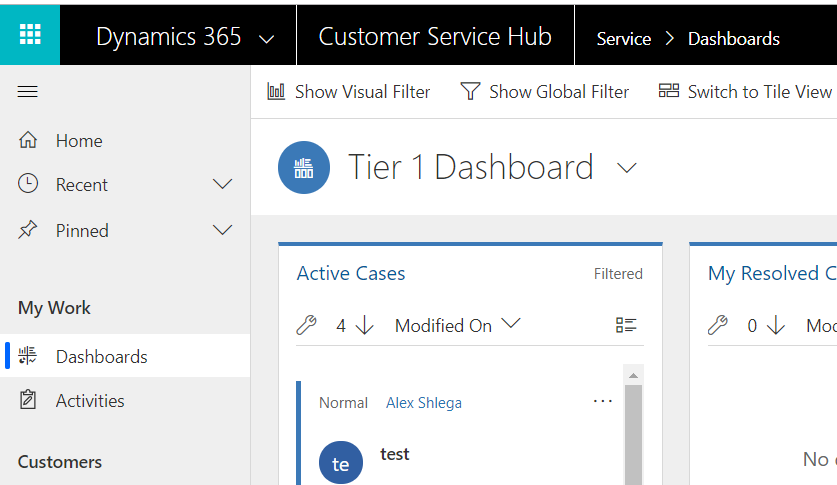
Task: Expand the Pinned list chevron
Action: point(223,230)
